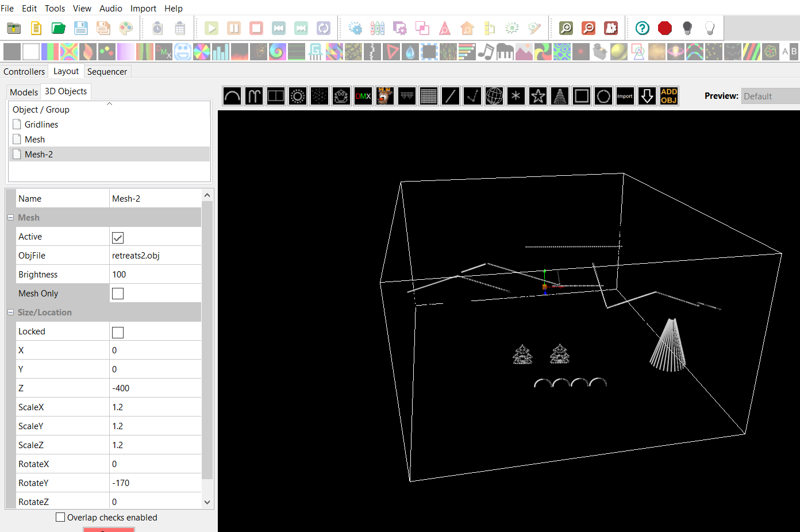Click the Import model button
Viewport: 800px width, 532px height.
[625, 96]
